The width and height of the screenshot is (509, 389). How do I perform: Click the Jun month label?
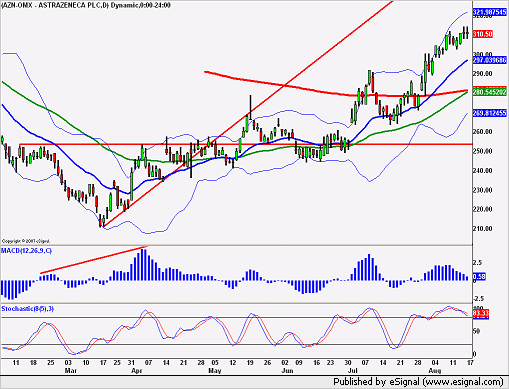287,371
